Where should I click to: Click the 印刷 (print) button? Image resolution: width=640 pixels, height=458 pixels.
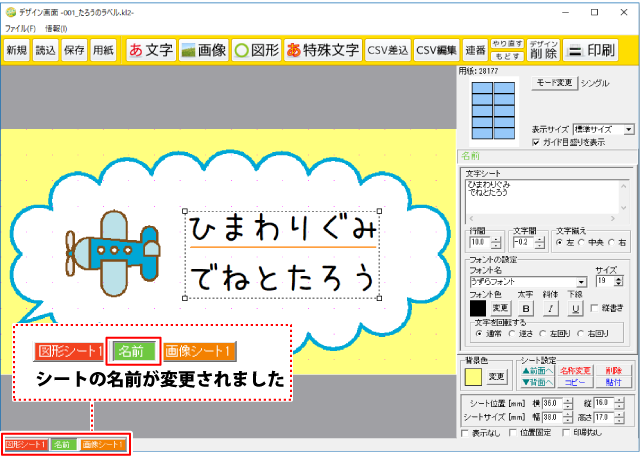click(x=590, y=49)
